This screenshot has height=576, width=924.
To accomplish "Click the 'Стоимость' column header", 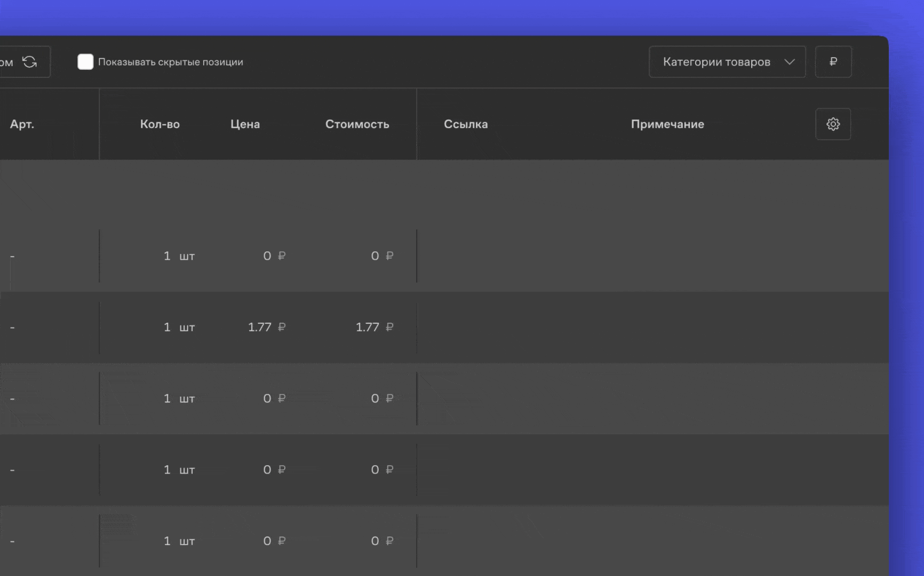I will tap(357, 124).
